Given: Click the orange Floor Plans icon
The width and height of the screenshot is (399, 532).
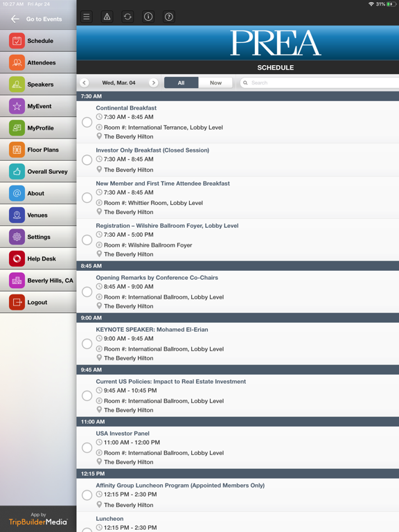Looking at the screenshot, I should pyautogui.click(x=17, y=150).
